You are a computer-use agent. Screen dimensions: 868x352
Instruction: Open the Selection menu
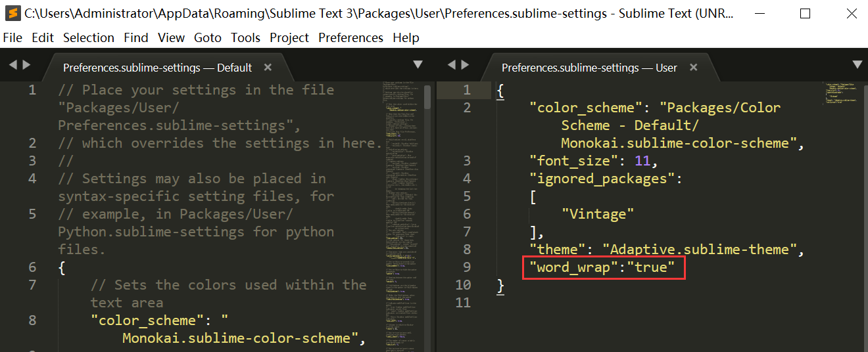click(x=89, y=37)
